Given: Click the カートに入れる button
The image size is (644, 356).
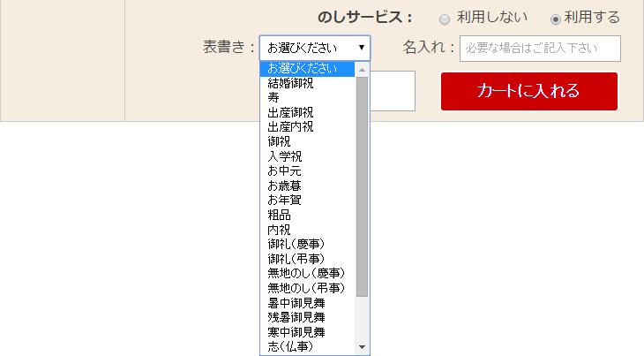Looking at the screenshot, I should click(529, 91).
